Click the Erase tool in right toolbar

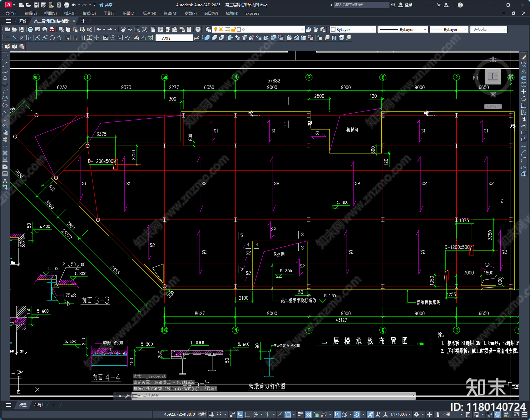click(x=524, y=57)
